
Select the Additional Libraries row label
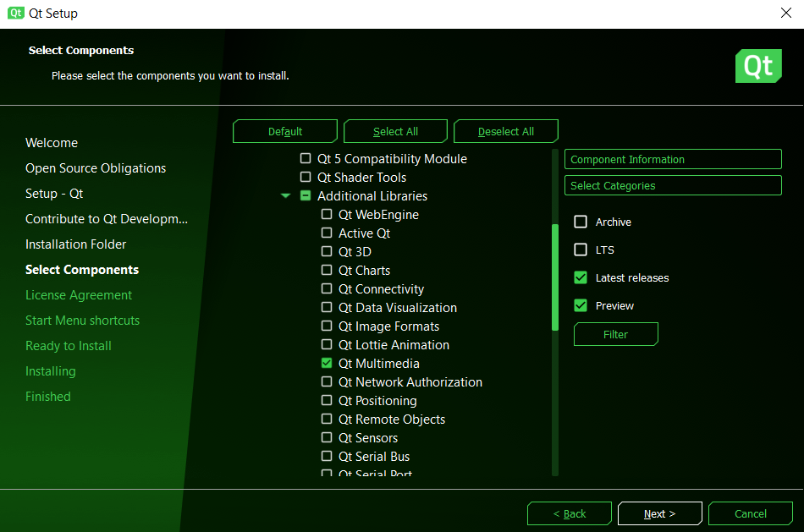click(372, 195)
